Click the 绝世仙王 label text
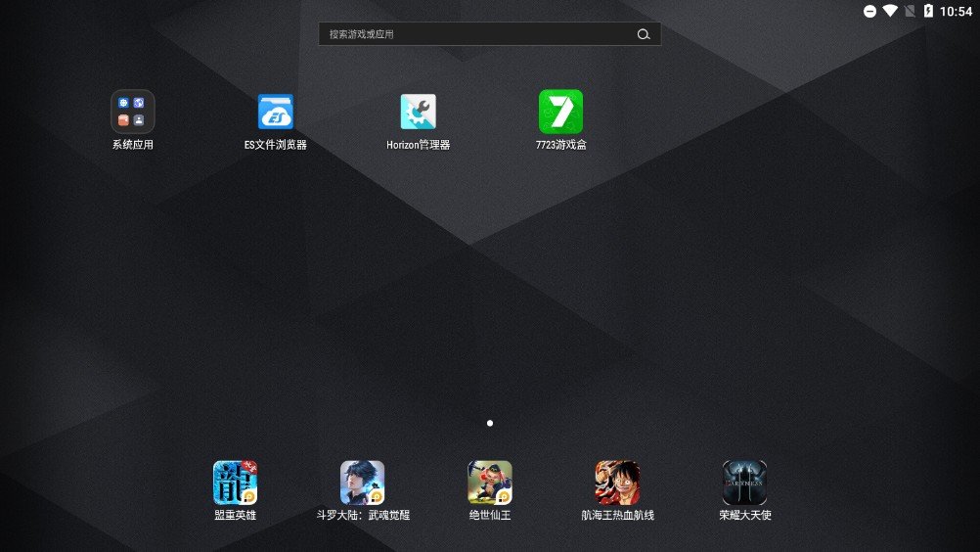The height and width of the screenshot is (552, 980). pos(490,515)
